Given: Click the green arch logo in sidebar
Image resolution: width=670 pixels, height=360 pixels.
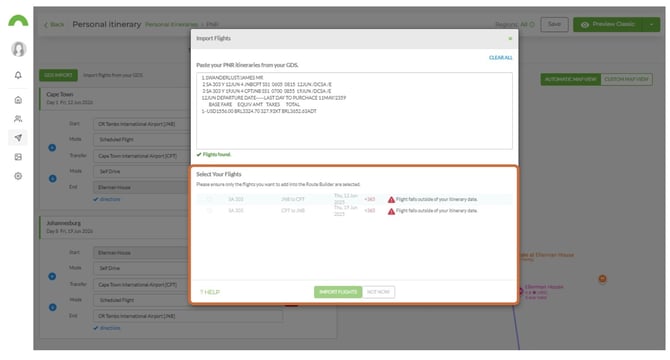Looking at the screenshot, I should (x=18, y=20).
